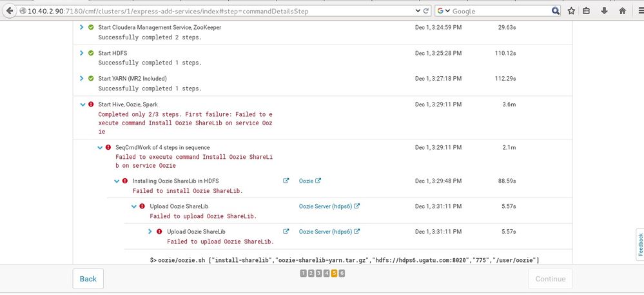The width and height of the screenshot is (644, 295).
Task: Click the 3.6m duration value
Action: (x=509, y=105)
